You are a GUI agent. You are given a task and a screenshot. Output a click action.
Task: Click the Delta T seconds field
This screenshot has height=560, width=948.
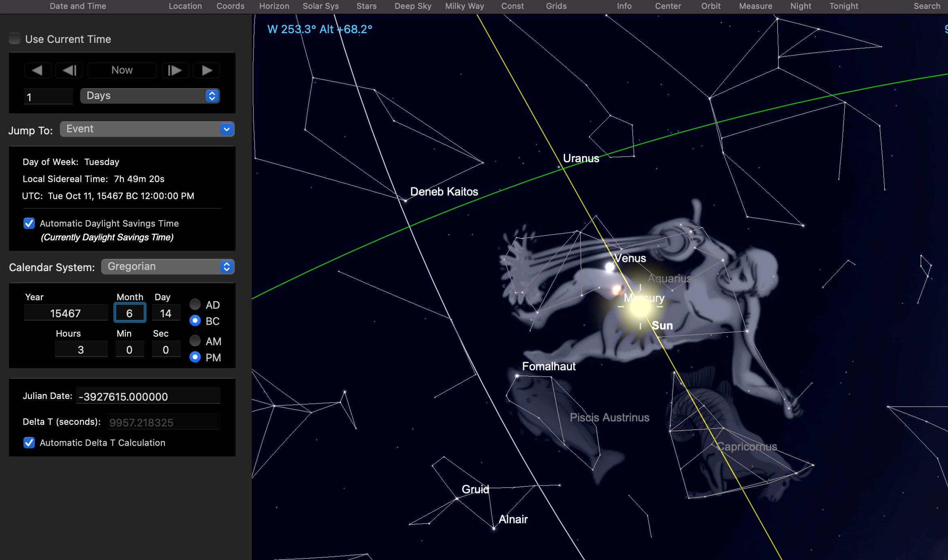coord(164,422)
